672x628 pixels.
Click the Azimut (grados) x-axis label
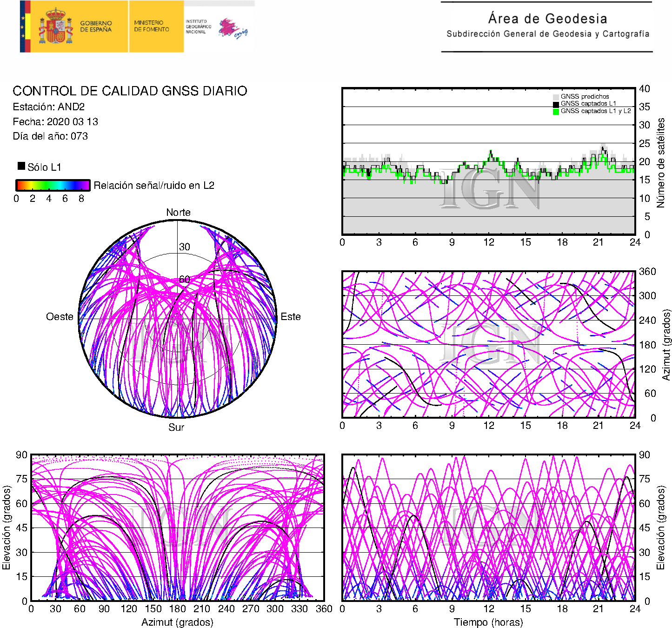177,622
